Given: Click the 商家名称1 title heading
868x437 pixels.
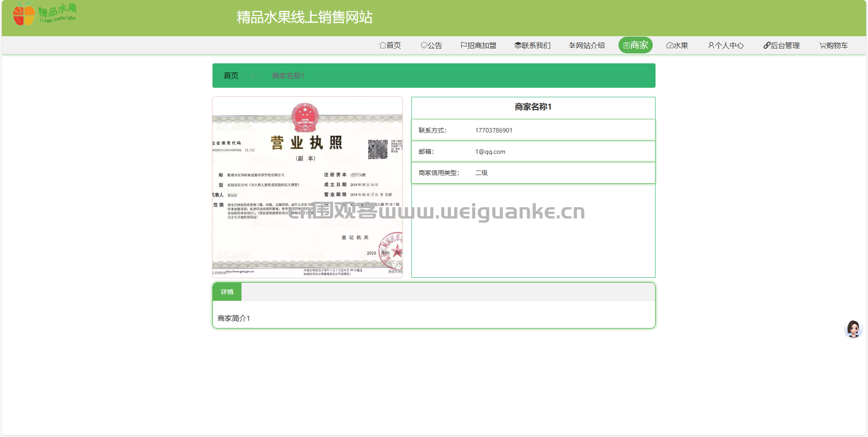Looking at the screenshot, I should click(x=533, y=107).
